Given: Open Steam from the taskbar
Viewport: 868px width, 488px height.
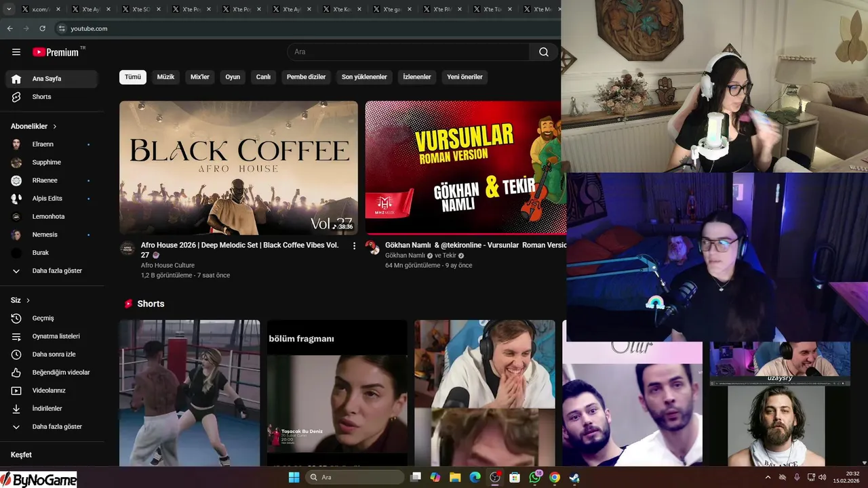Looking at the screenshot, I should point(574,477).
